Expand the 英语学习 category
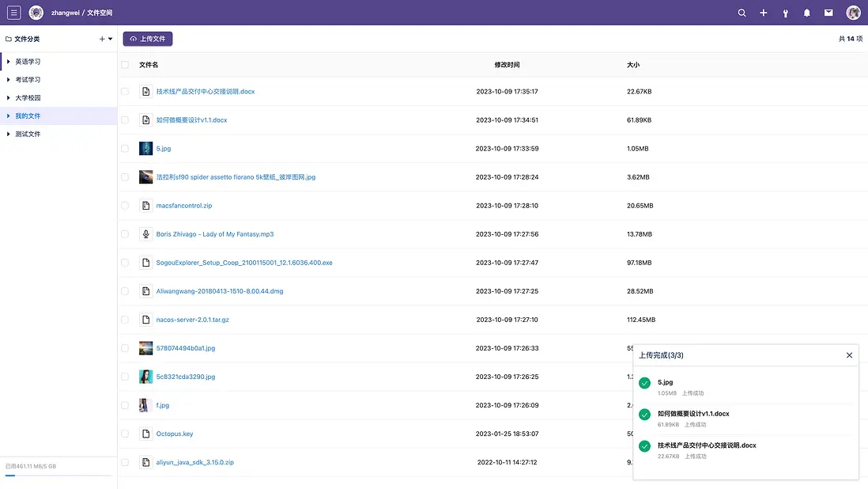 click(x=9, y=62)
